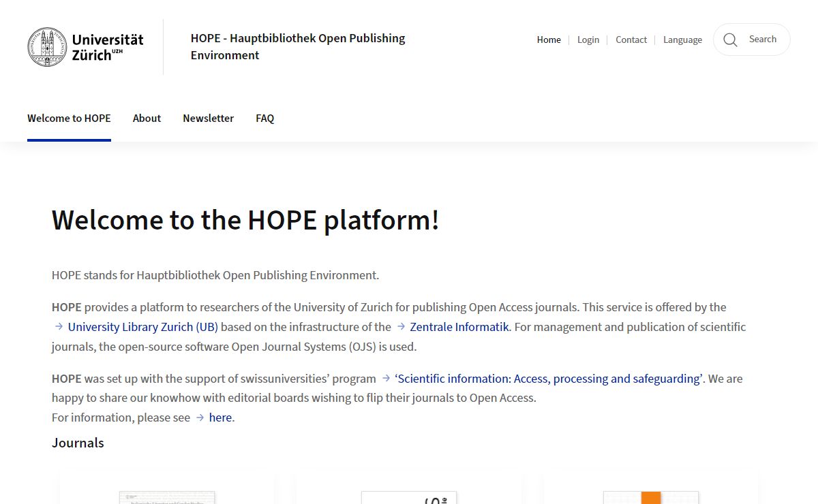The height and width of the screenshot is (504, 818).
Task: Open the Login page
Action: 588,40
